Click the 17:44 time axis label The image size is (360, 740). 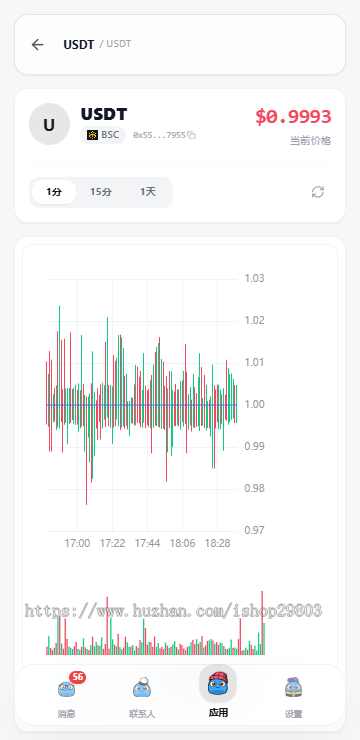(147, 543)
